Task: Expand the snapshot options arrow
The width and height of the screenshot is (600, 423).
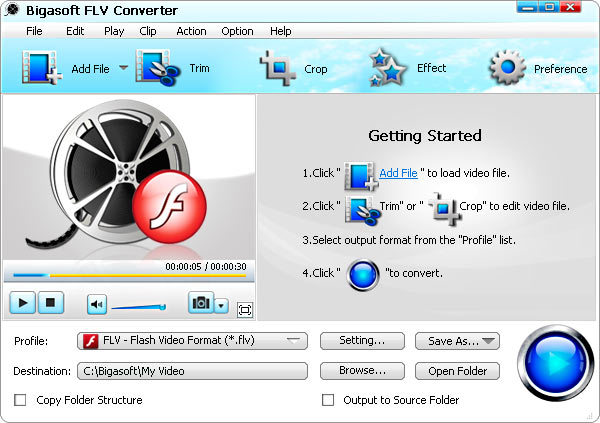Action: click(221, 305)
